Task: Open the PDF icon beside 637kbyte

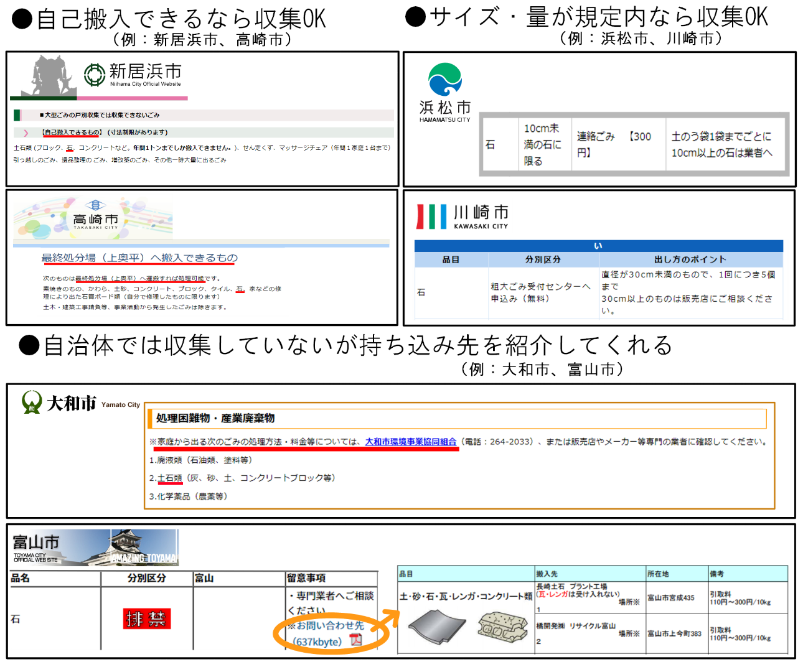Action: (355, 640)
